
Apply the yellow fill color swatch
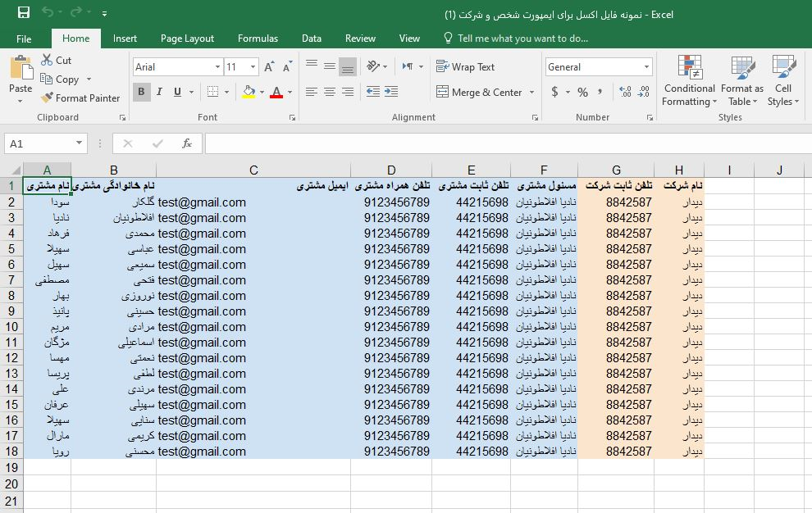[x=249, y=93]
